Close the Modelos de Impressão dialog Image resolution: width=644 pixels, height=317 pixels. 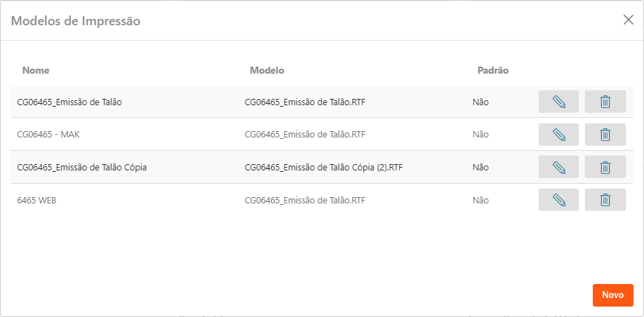click(x=628, y=20)
